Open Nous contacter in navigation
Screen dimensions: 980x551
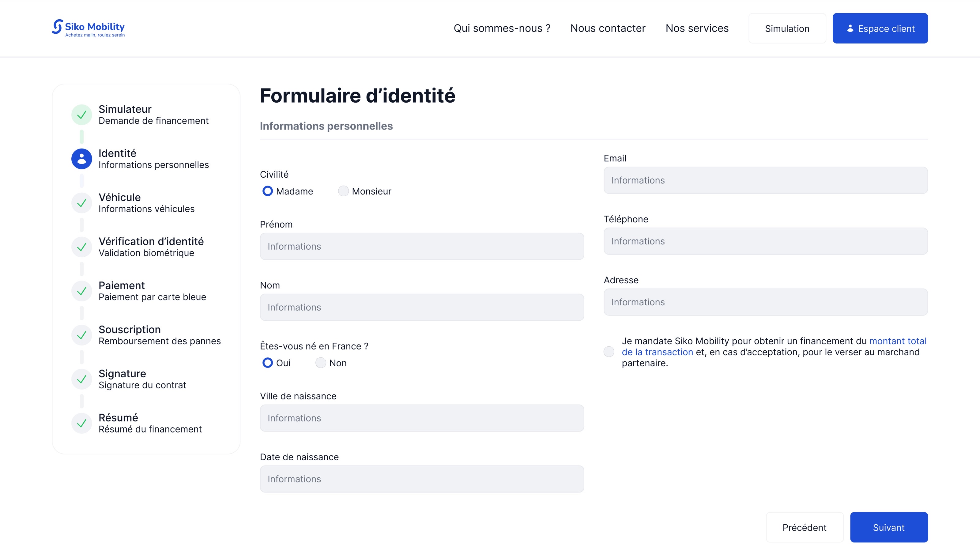tap(608, 28)
